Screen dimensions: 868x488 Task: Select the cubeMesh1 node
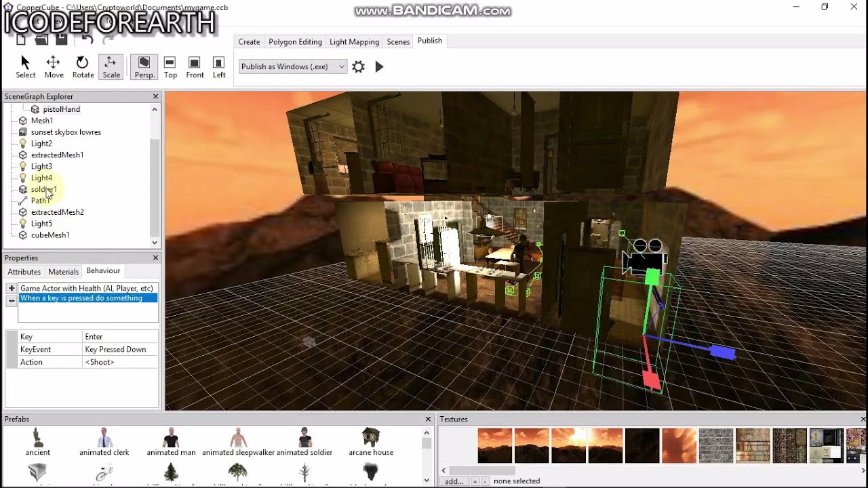pos(50,235)
